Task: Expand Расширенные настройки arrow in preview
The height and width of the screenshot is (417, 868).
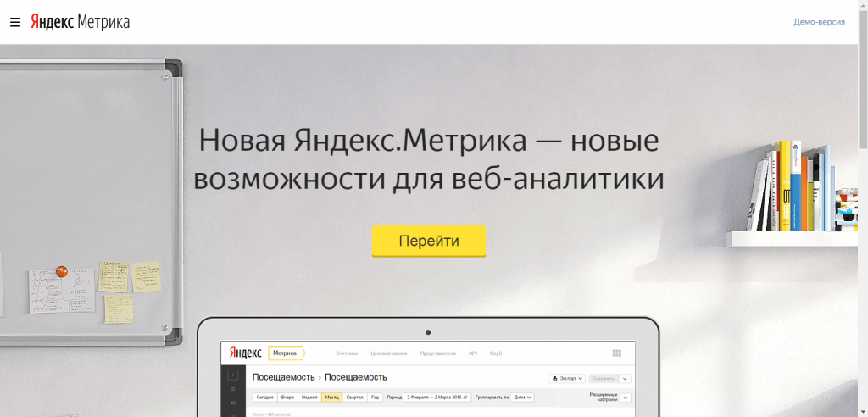Action: click(x=625, y=397)
